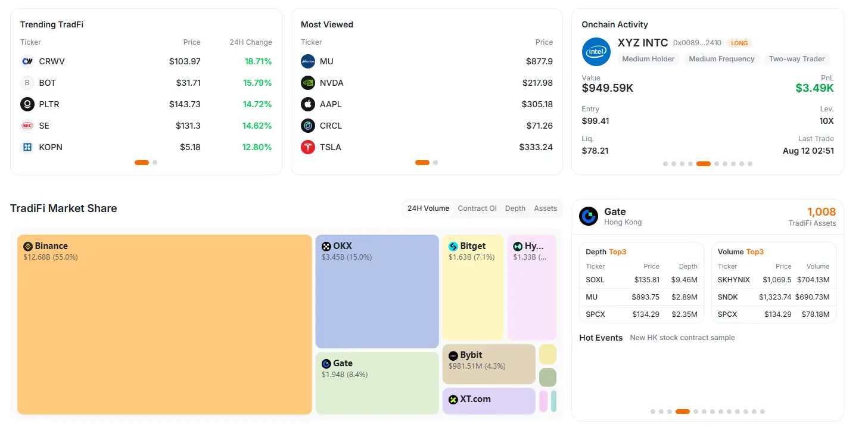Click MU ticker in Depth Top3 table
This screenshot has height=427, width=868.
click(592, 297)
